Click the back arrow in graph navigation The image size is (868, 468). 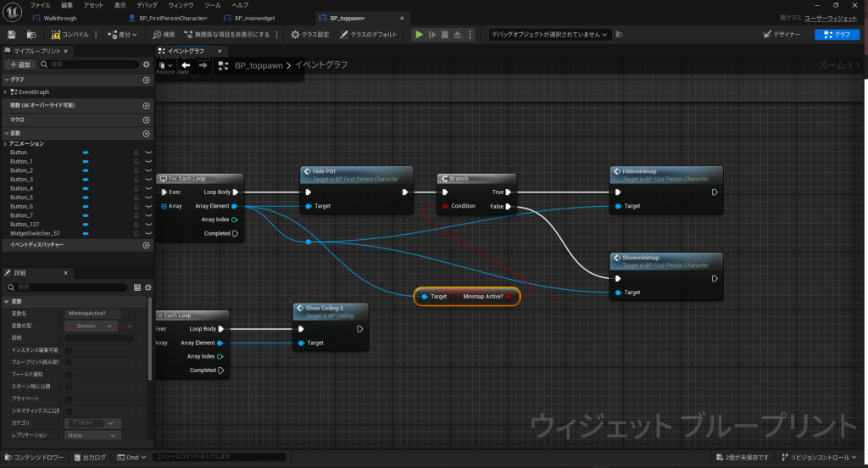[x=186, y=65]
